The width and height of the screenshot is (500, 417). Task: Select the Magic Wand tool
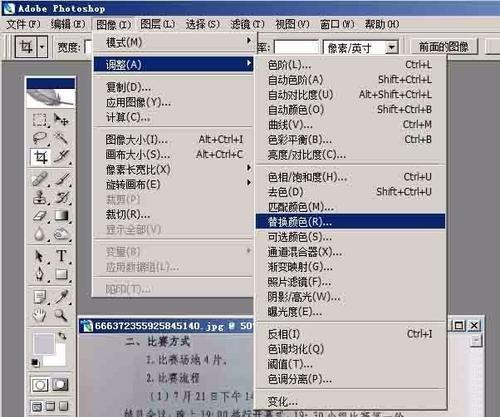pyautogui.click(x=61, y=138)
